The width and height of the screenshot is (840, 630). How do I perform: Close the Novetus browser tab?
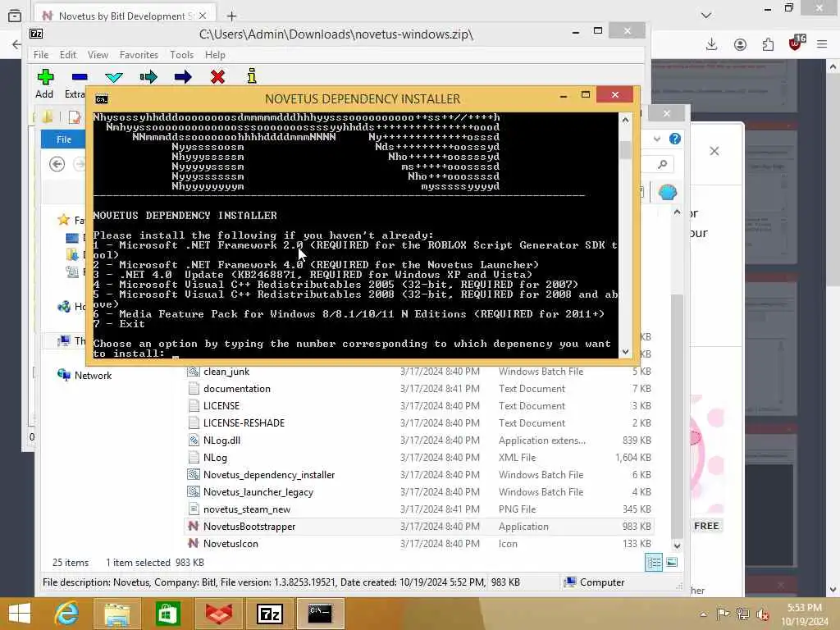pos(203,16)
